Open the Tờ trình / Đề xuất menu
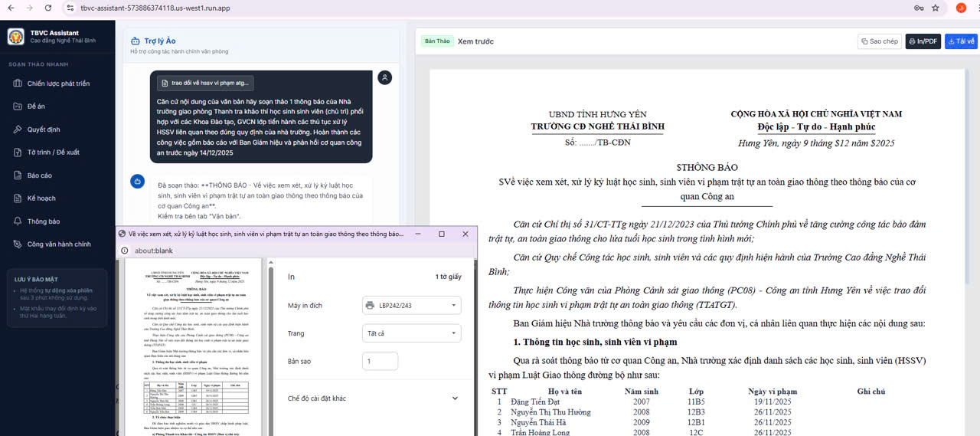Viewport: 980px width, 436px height. [x=53, y=152]
